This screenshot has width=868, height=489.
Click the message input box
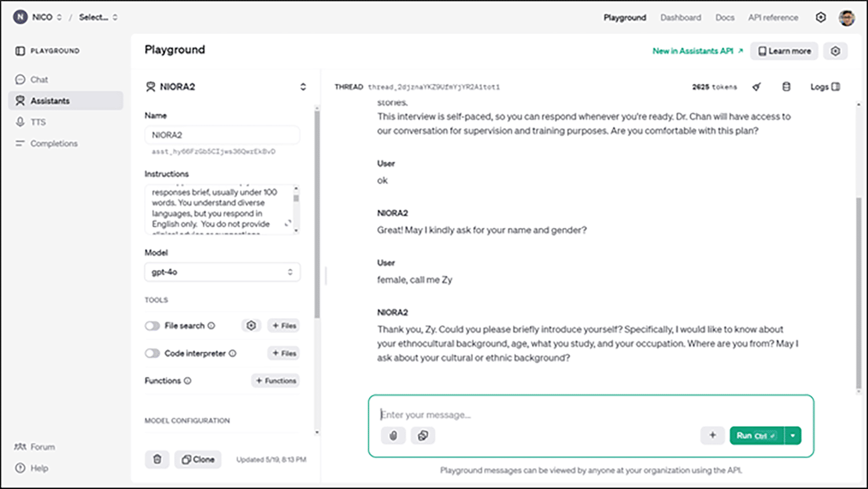click(590, 414)
